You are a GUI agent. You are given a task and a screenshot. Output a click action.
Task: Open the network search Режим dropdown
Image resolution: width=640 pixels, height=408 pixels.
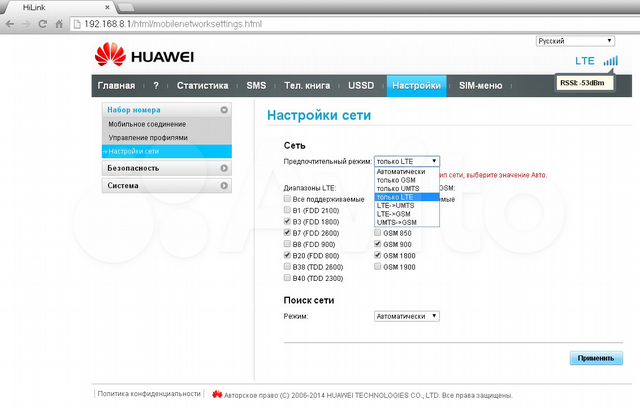[x=406, y=316]
